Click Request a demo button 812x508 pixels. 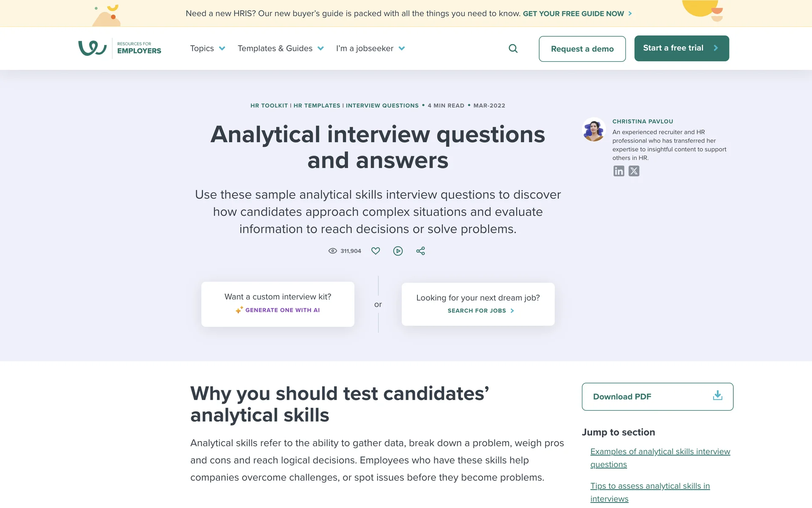(582, 49)
